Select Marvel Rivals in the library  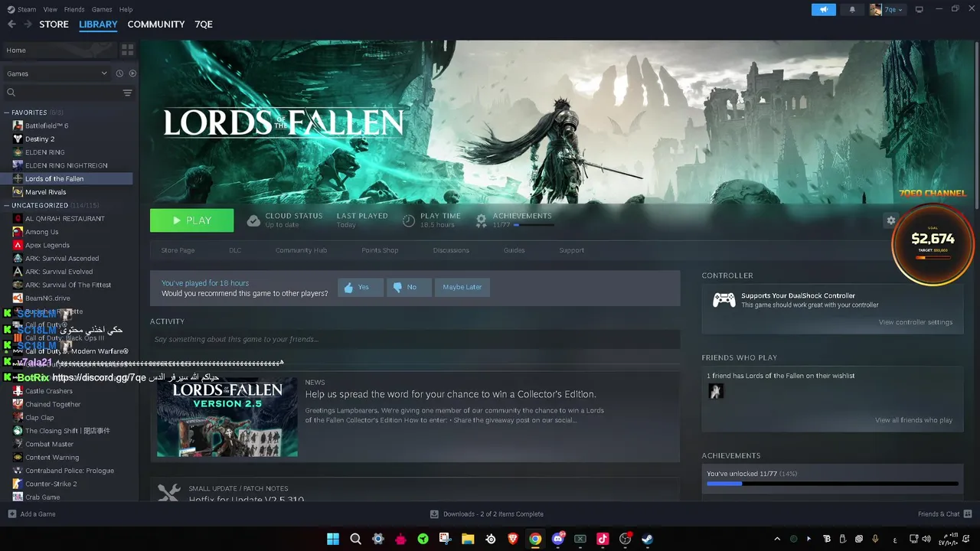(x=45, y=192)
